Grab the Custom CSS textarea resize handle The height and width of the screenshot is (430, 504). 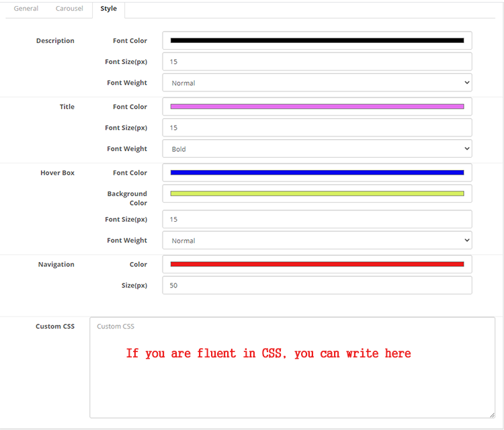tap(492, 415)
